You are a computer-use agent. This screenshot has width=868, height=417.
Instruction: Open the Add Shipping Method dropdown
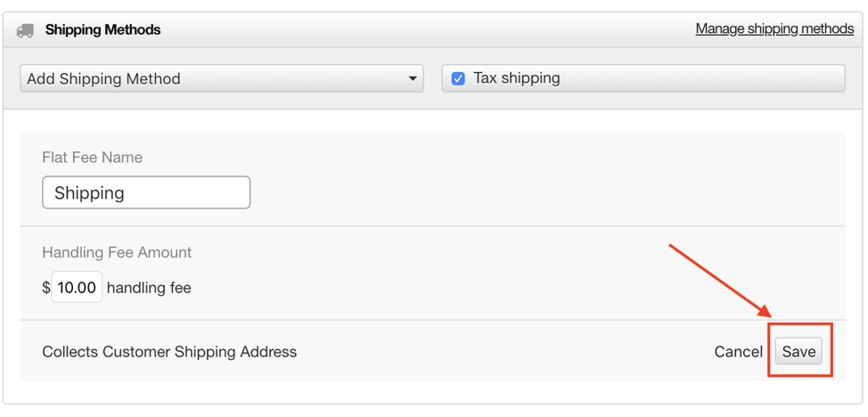coord(222,78)
